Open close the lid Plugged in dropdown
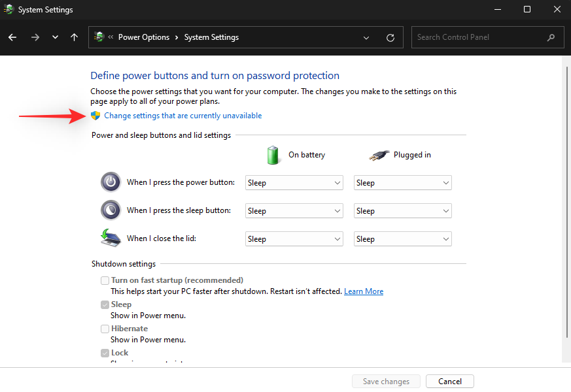Image resolution: width=571 pixels, height=392 pixels. coord(403,239)
